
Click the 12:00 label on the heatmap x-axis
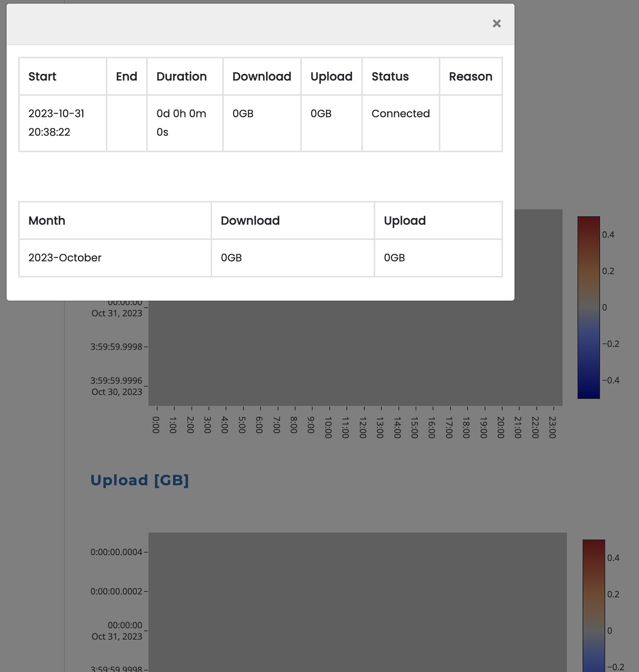click(363, 427)
